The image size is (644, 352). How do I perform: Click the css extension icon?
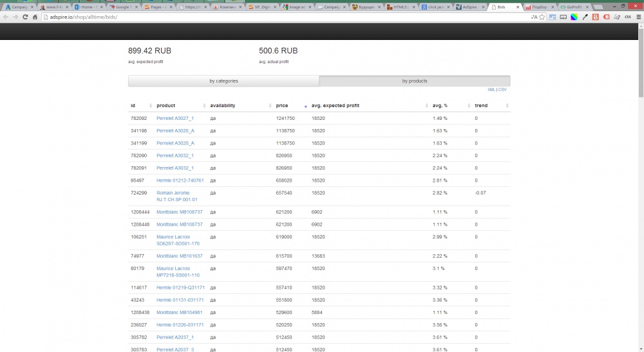pyautogui.click(x=627, y=17)
